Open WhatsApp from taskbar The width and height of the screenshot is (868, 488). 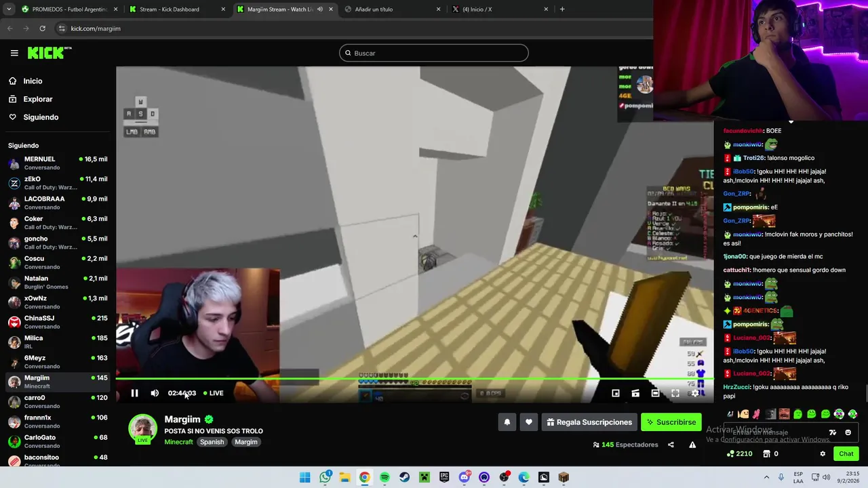point(325,477)
